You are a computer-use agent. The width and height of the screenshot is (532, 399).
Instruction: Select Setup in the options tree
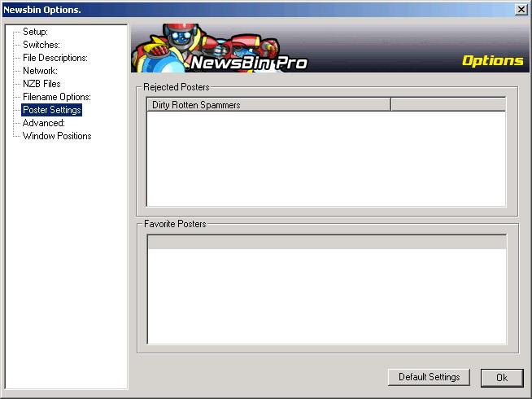(36, 32)
